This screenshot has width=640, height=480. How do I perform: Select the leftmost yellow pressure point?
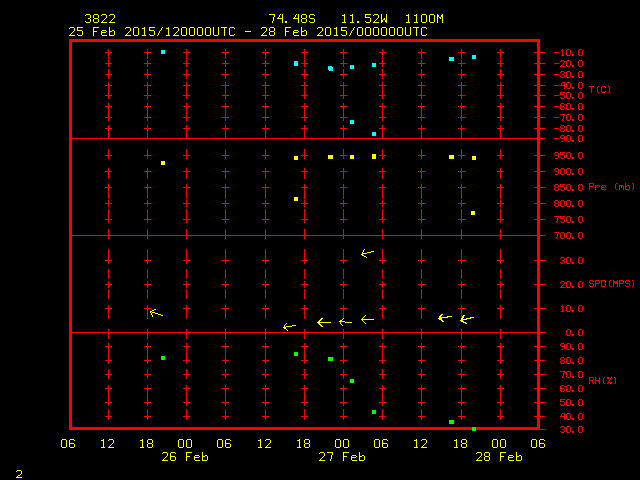tap(163, 163)
